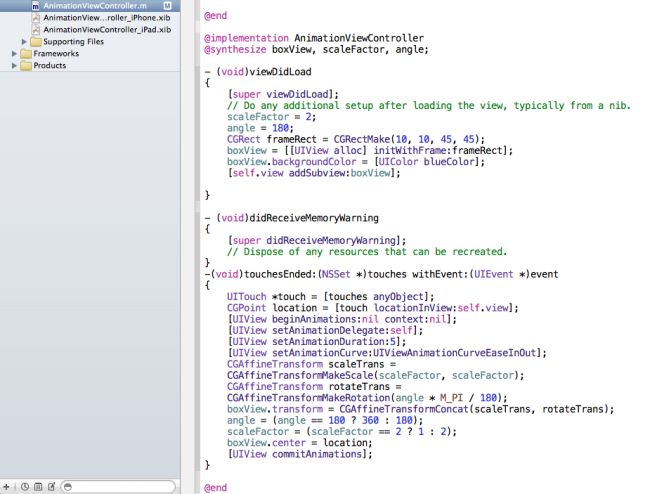
Task: Click the angle == 180 ? 360 : 180 line
Action: [325, 420]
